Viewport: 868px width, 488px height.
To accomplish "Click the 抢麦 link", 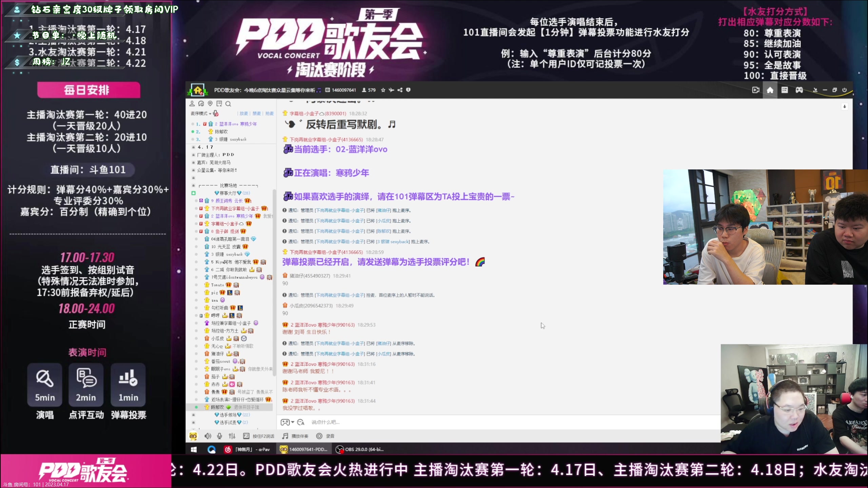I will pos(269,114).
